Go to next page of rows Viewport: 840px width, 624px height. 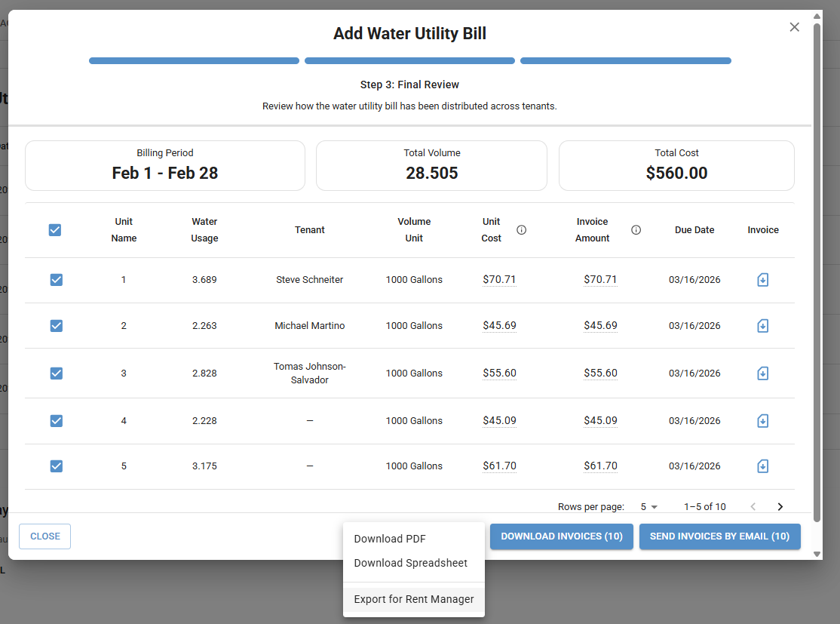tap(780, 507)
